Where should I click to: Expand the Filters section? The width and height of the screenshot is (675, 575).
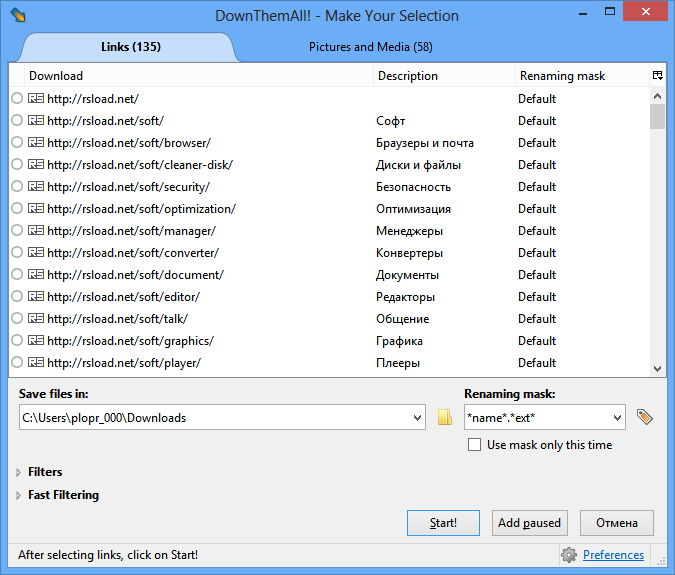tap(19, 472)
